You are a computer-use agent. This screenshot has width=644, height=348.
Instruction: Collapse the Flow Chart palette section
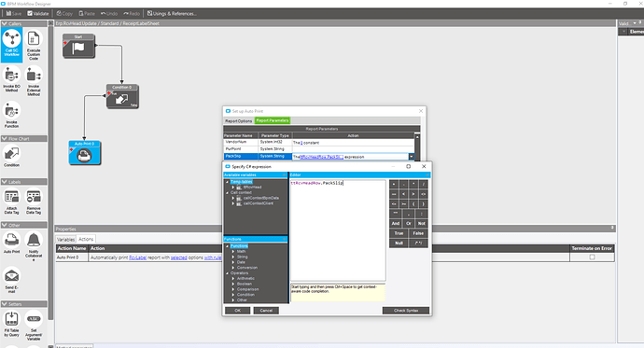(x=4, y=139)
